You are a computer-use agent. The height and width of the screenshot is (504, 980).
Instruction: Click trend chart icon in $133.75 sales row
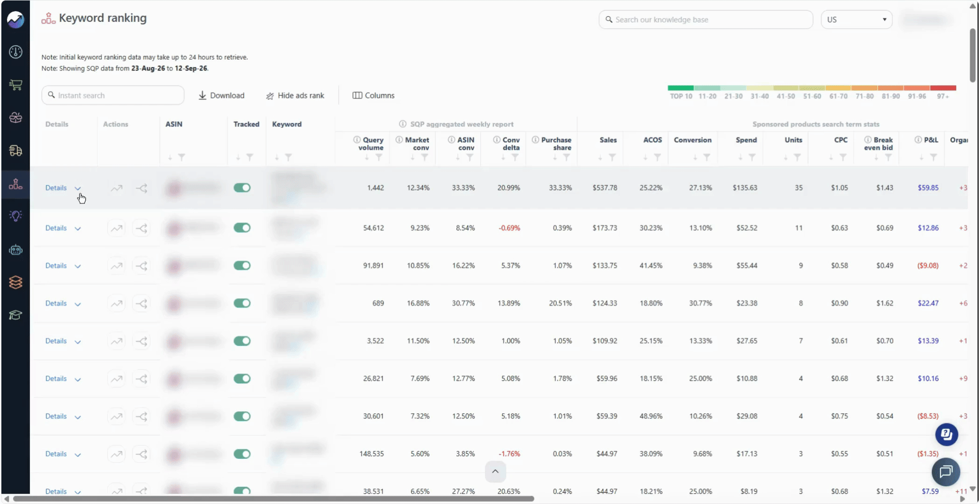tap(117, 266)
